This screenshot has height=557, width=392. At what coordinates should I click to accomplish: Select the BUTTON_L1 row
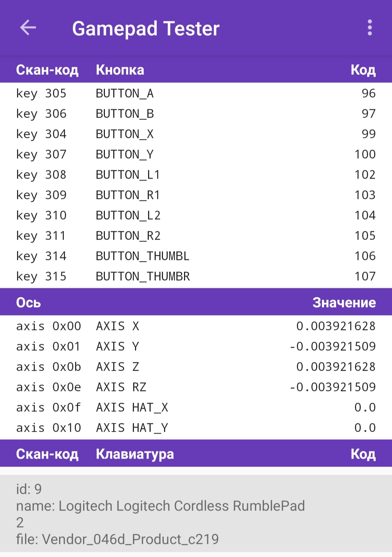coord(196,175)
